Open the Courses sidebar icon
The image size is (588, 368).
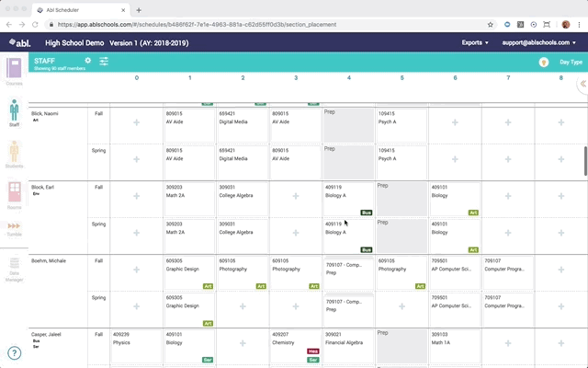click(x=14, y=70)
